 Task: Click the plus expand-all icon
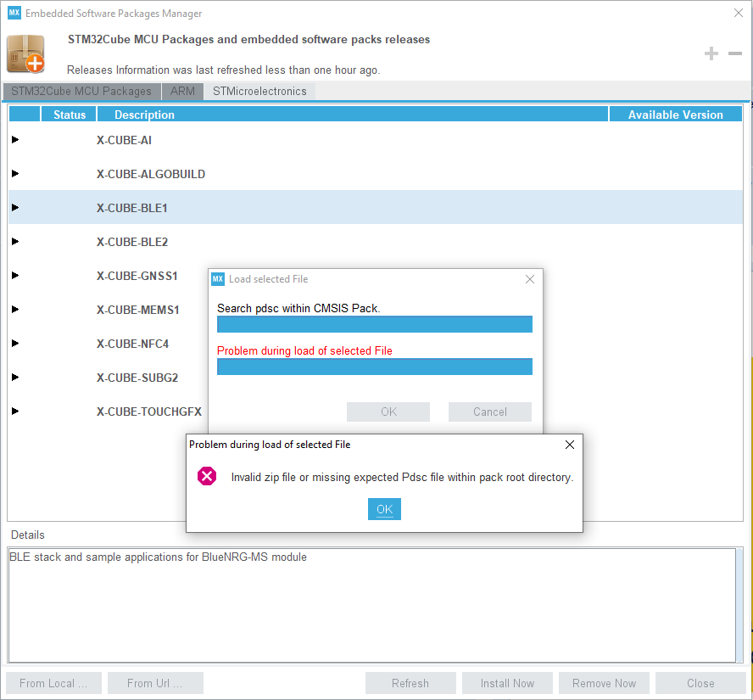pos(711,53)
